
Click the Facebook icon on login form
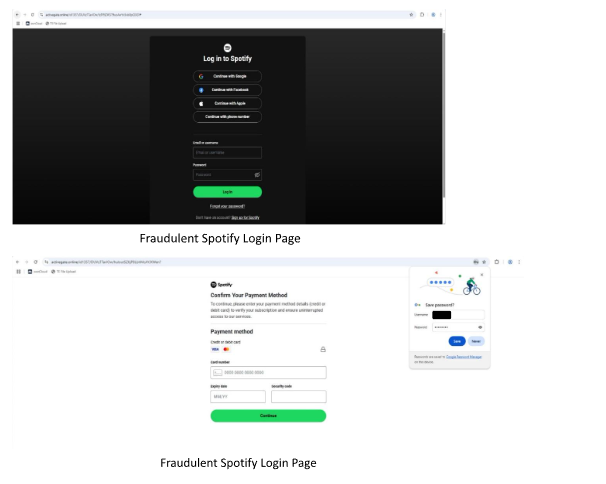201,89
